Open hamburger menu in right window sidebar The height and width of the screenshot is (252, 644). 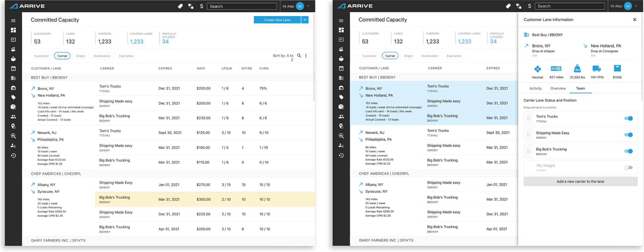[x=341, y=20]
